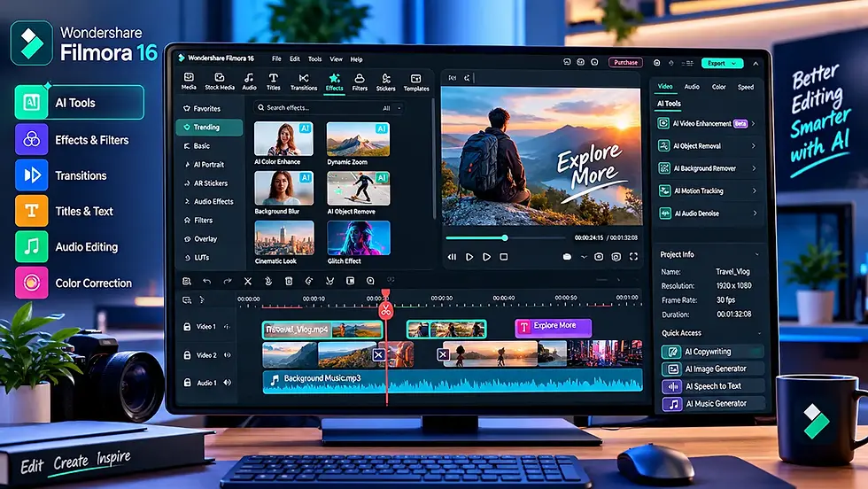This screenshot has height=489, width=868.
Task: Click the delete X icon in timeline toolbar
Action: 247,282
